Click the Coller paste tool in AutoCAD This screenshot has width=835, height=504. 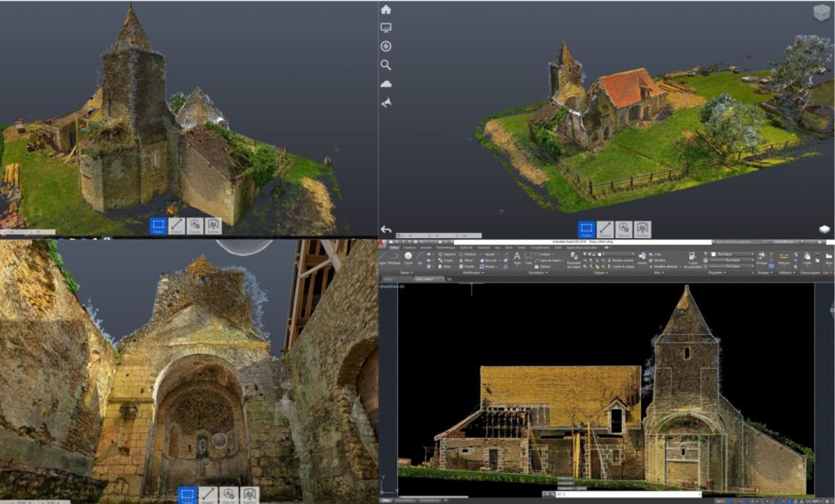807,258
